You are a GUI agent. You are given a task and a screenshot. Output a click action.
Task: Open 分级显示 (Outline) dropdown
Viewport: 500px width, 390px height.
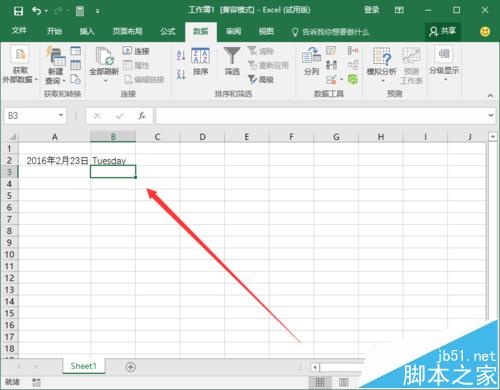point(444,64)
